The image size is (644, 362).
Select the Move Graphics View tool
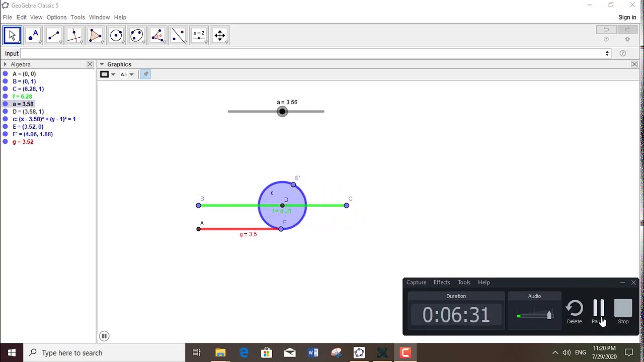220,35
